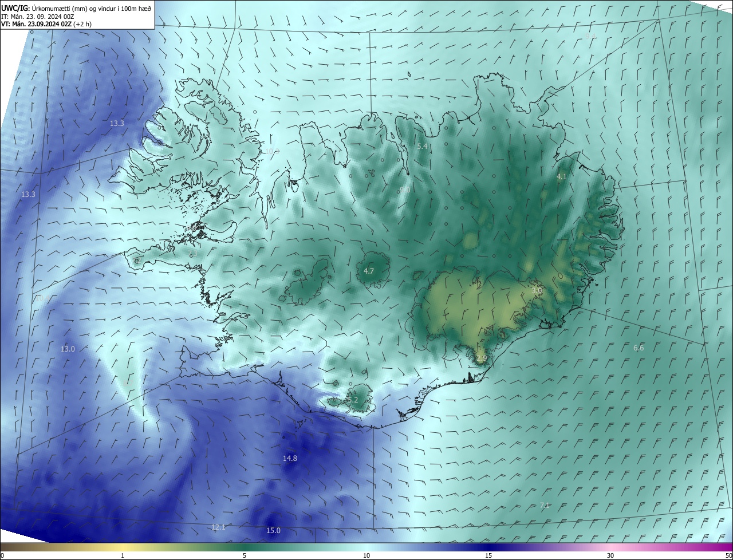Click the 10.3 value label near Húnaflói
Image resolution: width=733 pixels, height=560 pixels.
pos(272,151)
